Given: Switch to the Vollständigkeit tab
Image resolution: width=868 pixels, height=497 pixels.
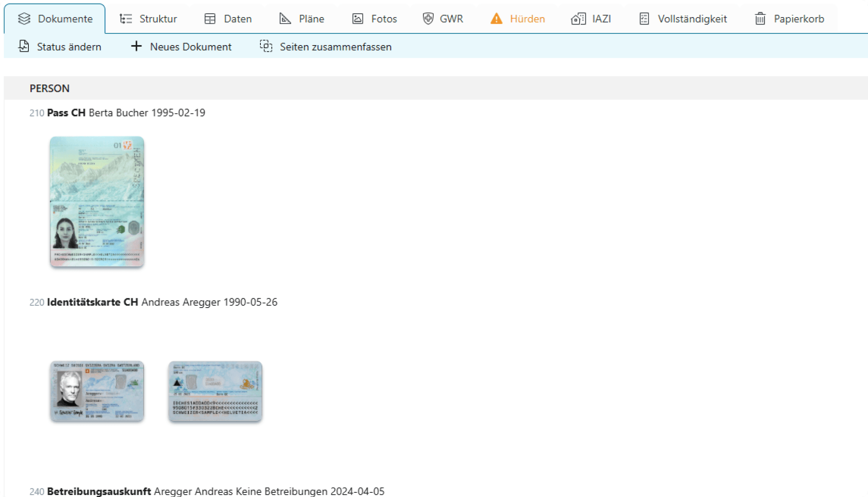Looking at the screenshot, I should click(x=683, y=19).
